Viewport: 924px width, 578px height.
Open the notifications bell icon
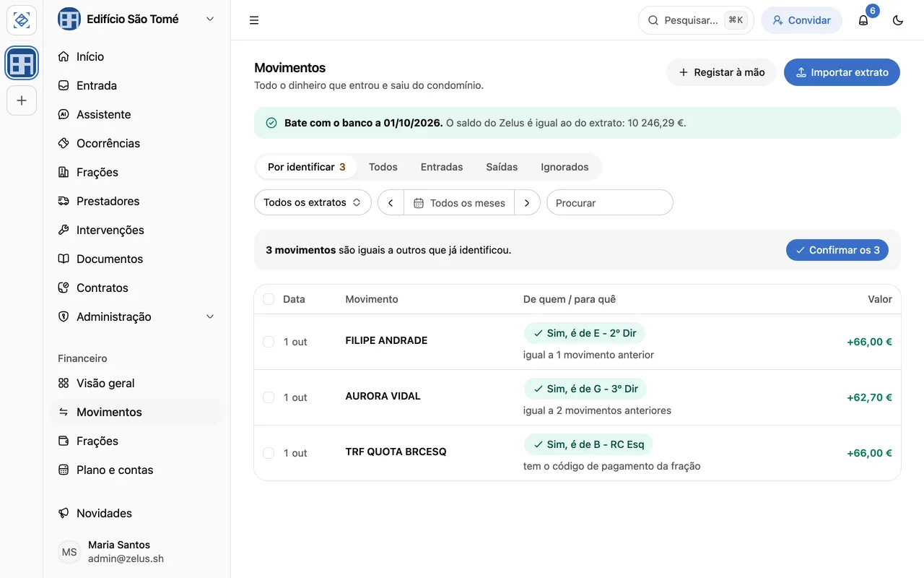pos(863,20)
